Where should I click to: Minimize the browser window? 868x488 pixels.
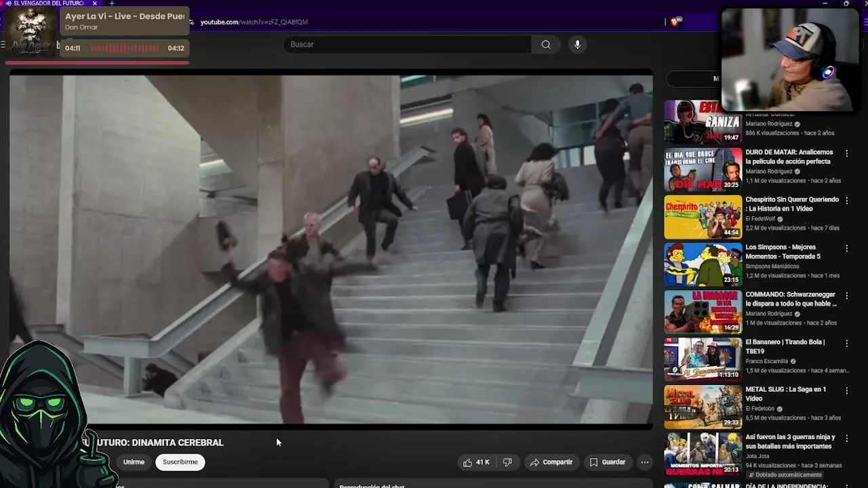pyautogui.click(x=825, y=3)
